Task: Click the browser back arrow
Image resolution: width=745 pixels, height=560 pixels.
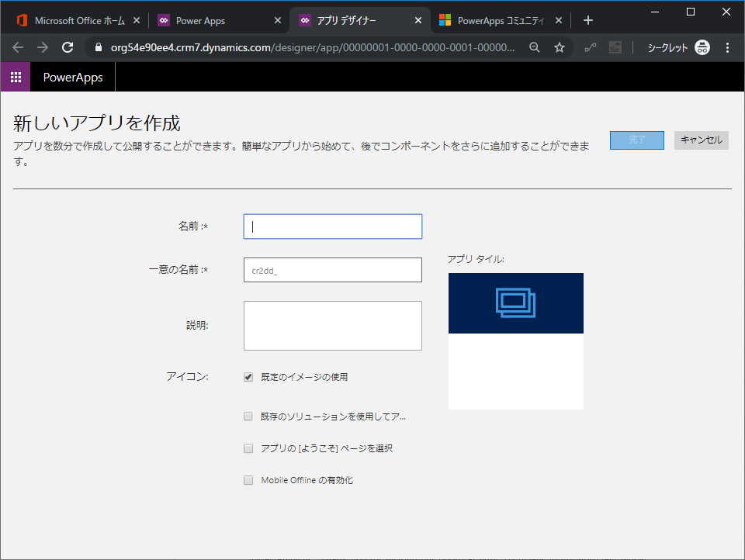Action: (18, 47)
